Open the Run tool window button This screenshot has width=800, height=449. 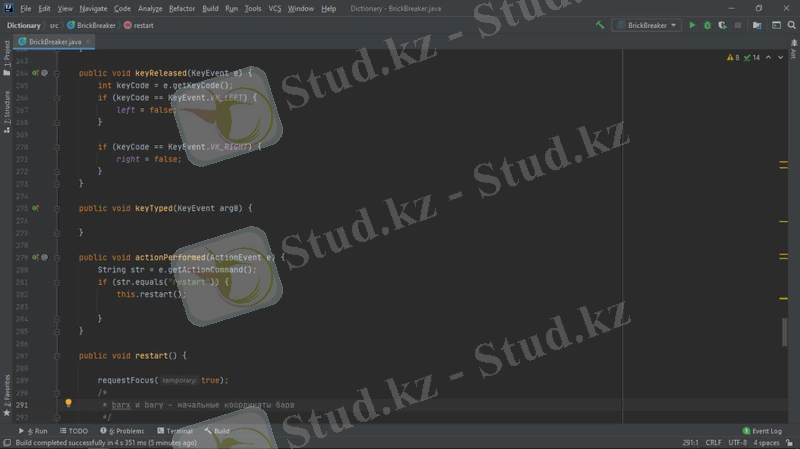[x=33, y=431]
